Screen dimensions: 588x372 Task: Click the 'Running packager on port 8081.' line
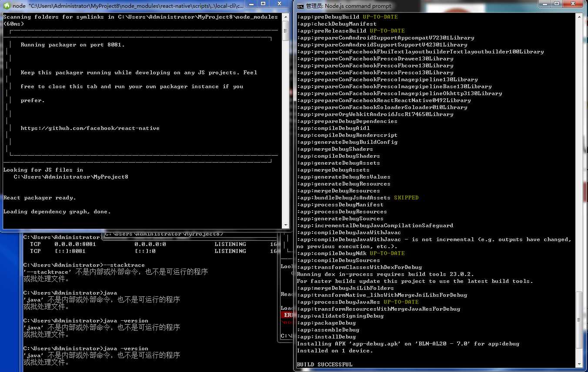(73, 45)
